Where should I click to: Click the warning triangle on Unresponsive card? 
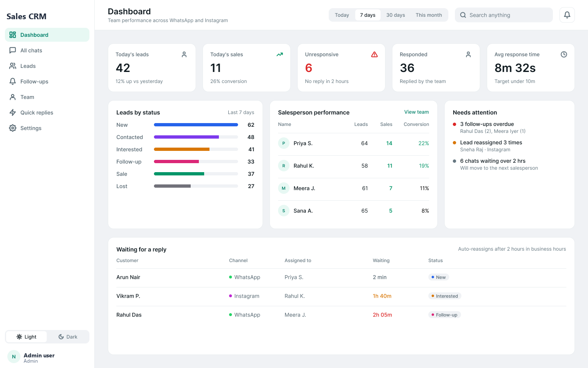click(374, 54)
